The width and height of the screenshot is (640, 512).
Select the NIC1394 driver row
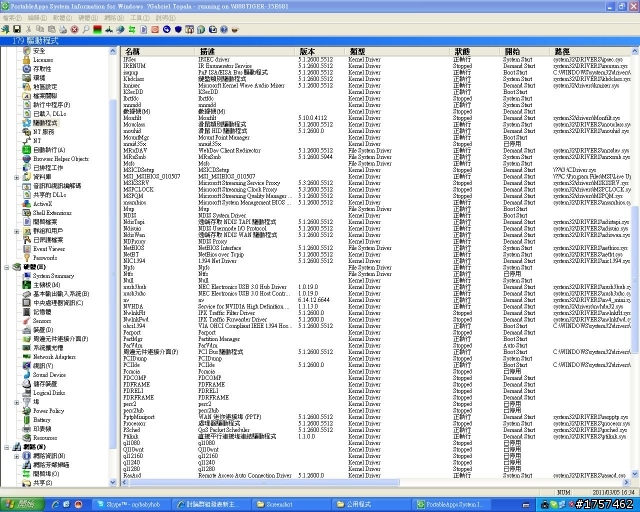point(376,261)
